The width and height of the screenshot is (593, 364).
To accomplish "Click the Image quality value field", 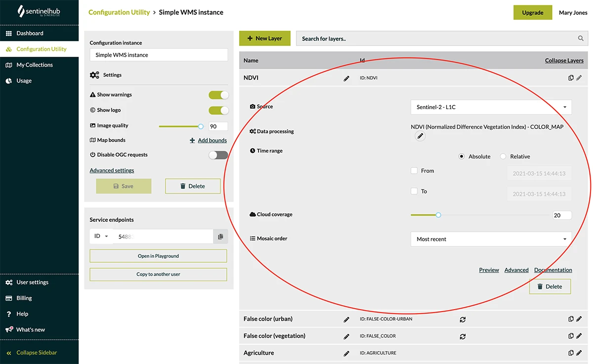I will point(218,126).
